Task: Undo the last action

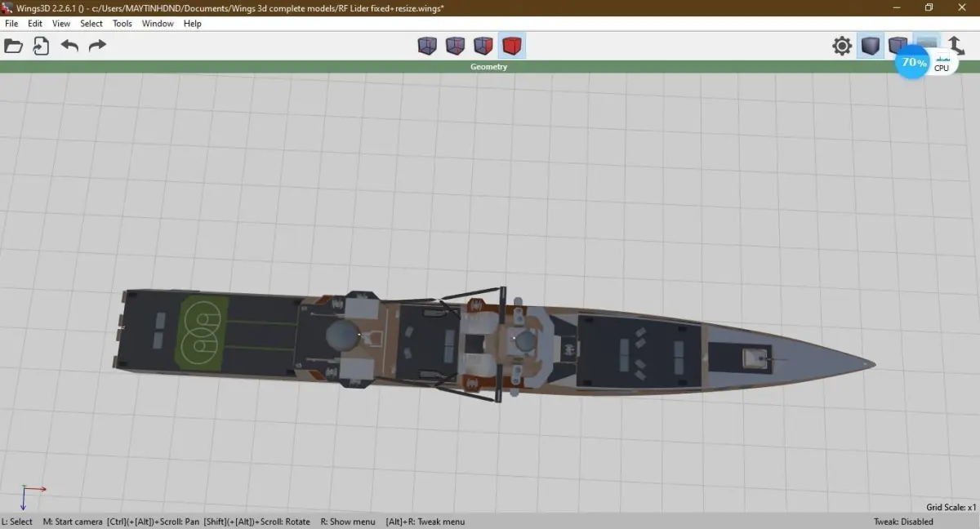Action: (x=69, y=46)
